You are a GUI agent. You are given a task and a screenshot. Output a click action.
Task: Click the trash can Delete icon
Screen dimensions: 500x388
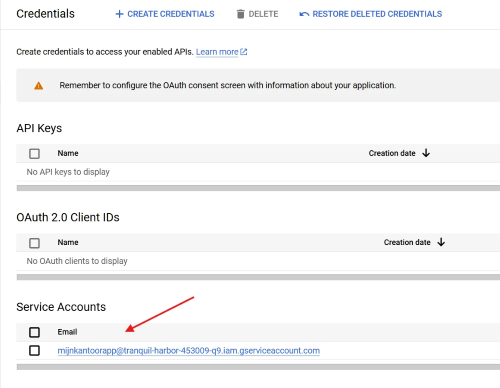point(240,14)
